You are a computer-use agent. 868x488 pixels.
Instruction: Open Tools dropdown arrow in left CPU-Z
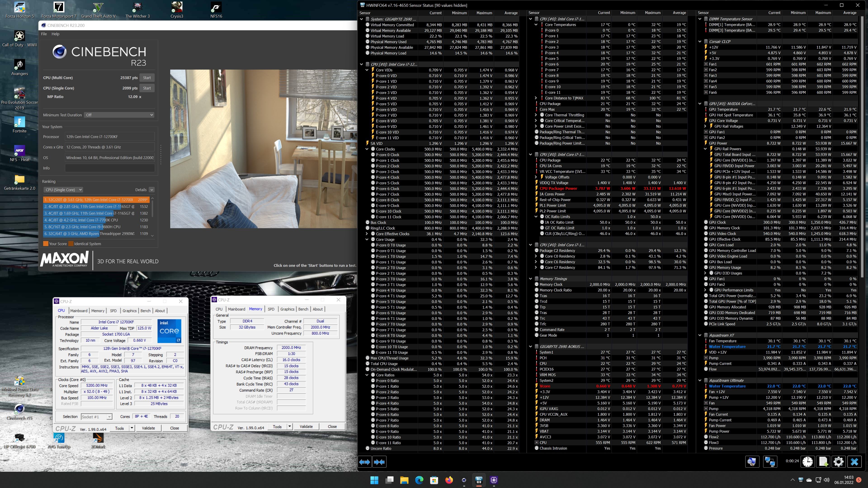click(132, 428)
